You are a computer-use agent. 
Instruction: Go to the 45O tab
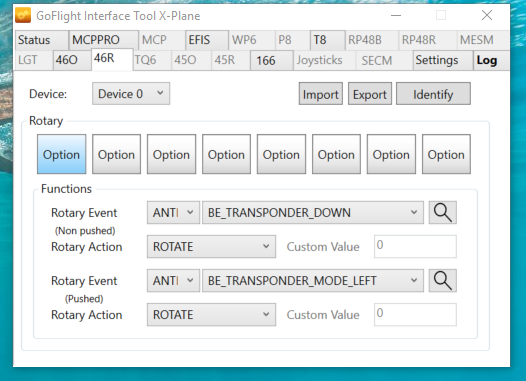[x=191, y=60]
